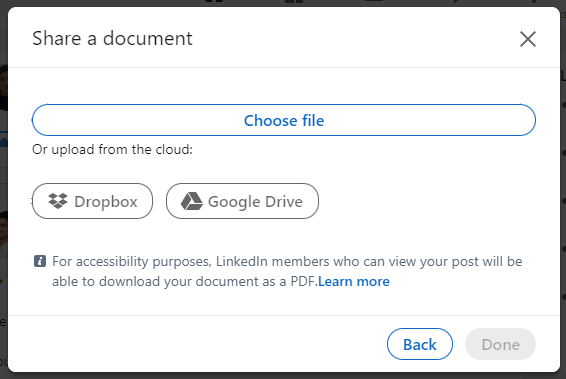
Task: Click the 'Share a document' heading
Action: click(112, 38)
